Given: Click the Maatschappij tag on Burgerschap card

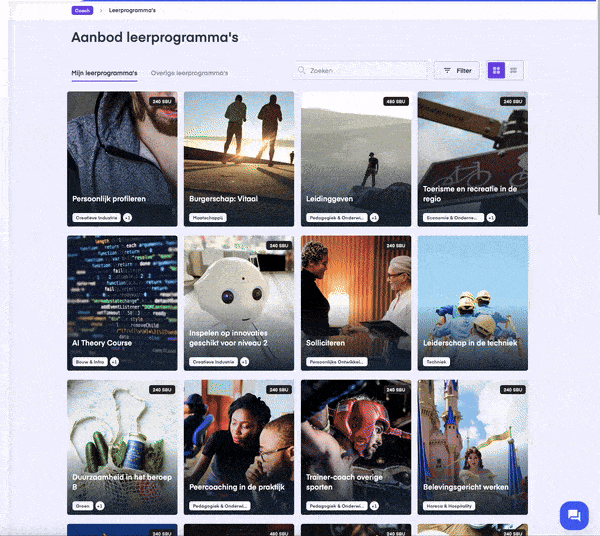Looking at the screenshot, I should pos(207,218).
